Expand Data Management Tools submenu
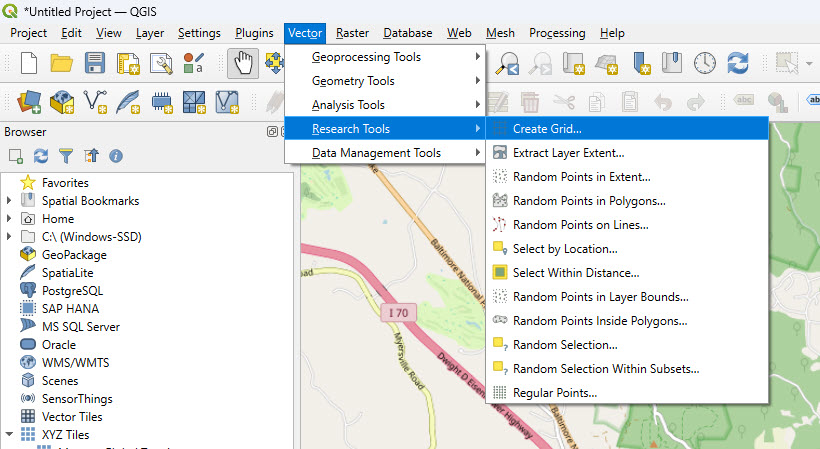 tap(385, 153)
